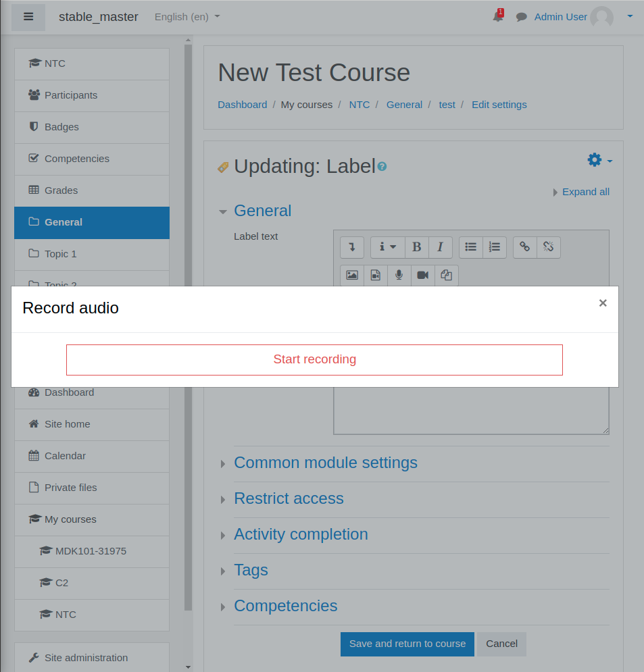Toggle the editor toolbar expand arrow
644x672 pixels.
352,247
